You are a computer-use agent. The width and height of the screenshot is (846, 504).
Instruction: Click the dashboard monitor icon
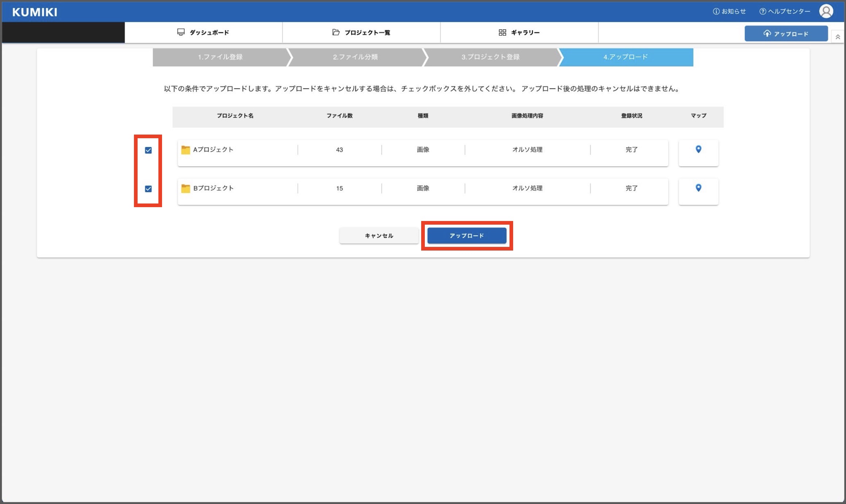coord(181,32)
